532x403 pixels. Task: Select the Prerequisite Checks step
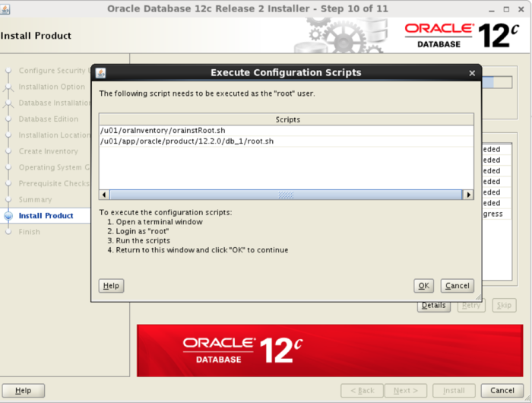coord(54,183)
